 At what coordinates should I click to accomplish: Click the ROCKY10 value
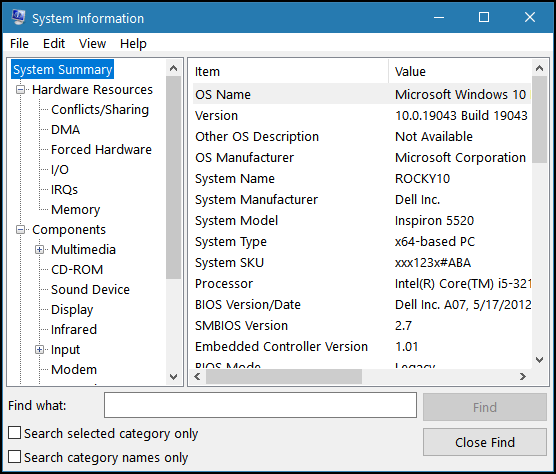tap(422, 178)
